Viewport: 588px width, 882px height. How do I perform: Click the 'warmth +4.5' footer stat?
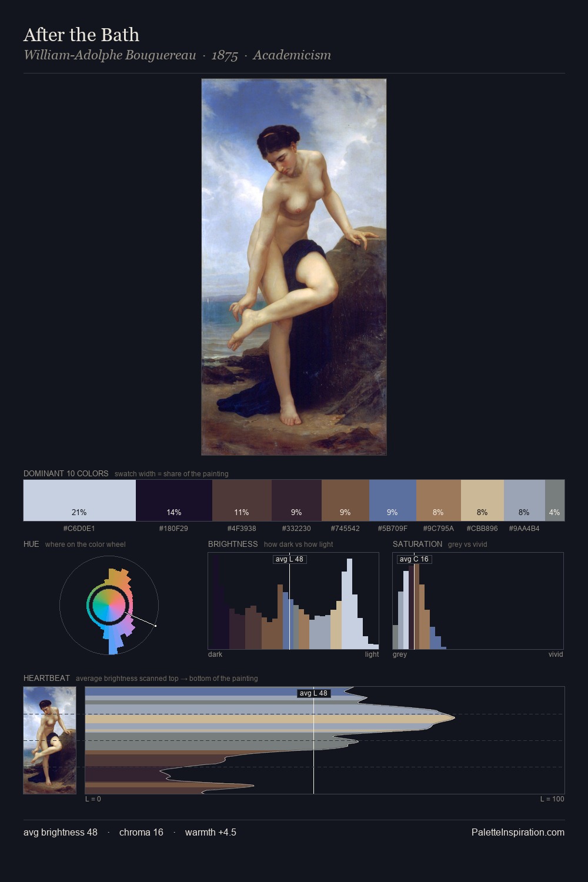(211, 833)
